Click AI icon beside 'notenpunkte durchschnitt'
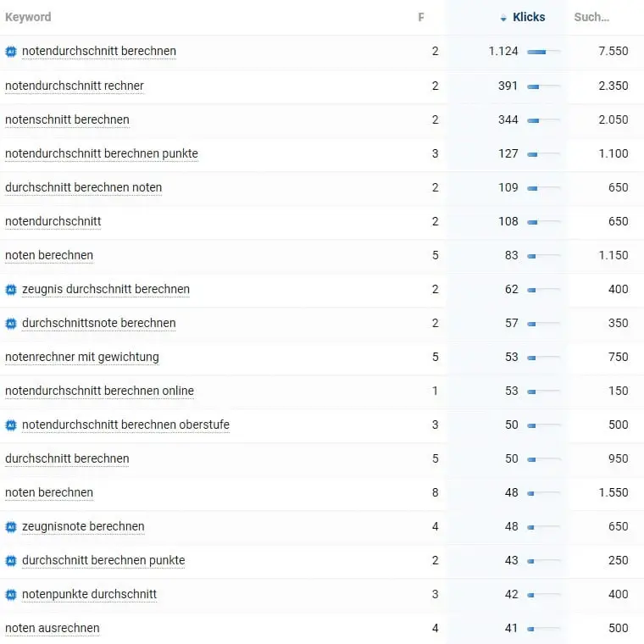 tap(11, 594)
